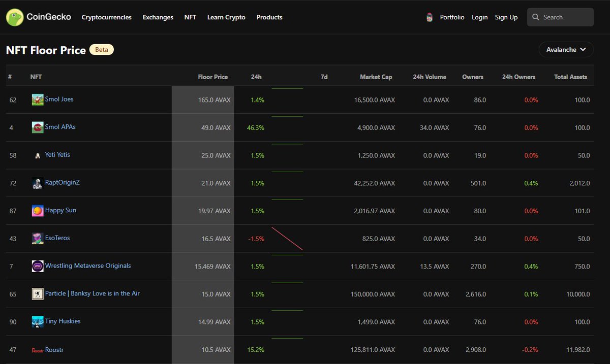The image size is (610, 364).
Task: Click the Happy Sun collection icon
Action: click(38, 211)
